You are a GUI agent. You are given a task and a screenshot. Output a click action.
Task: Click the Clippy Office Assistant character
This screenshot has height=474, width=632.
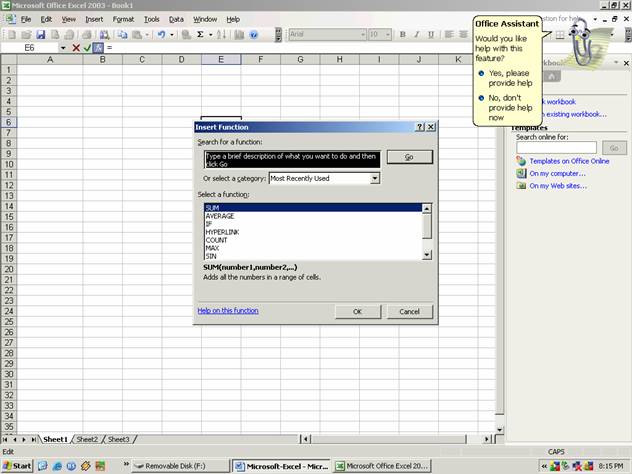point(581,42)
